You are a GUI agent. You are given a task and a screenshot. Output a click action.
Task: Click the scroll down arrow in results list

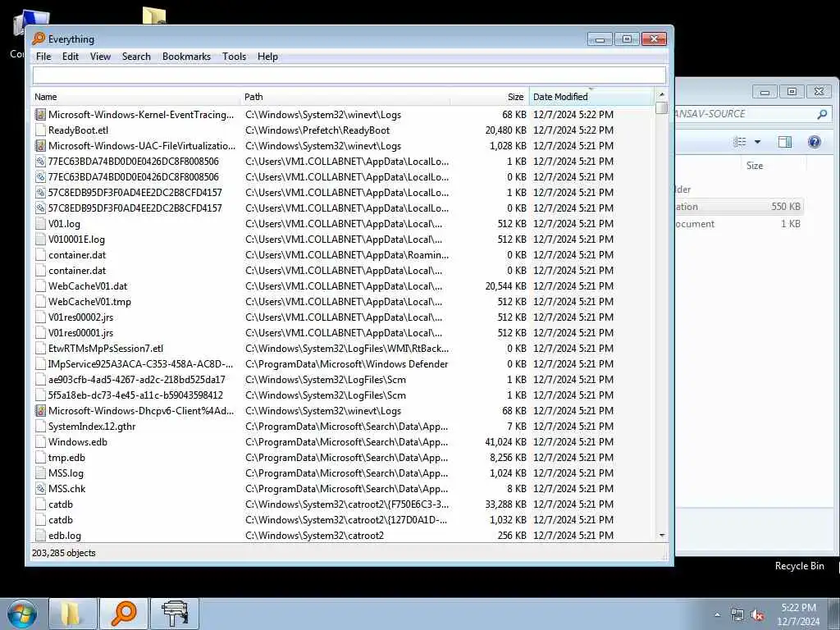pos(662,535)
